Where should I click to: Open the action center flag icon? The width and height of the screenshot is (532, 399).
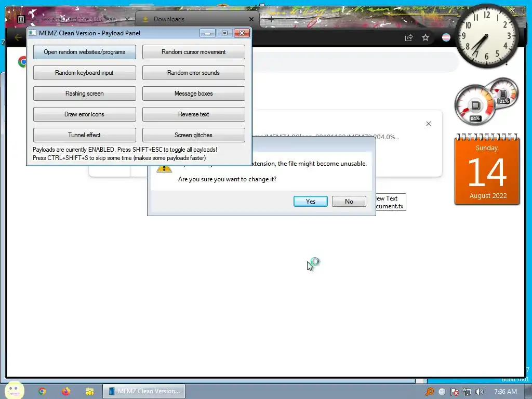(x=454, y=392)
